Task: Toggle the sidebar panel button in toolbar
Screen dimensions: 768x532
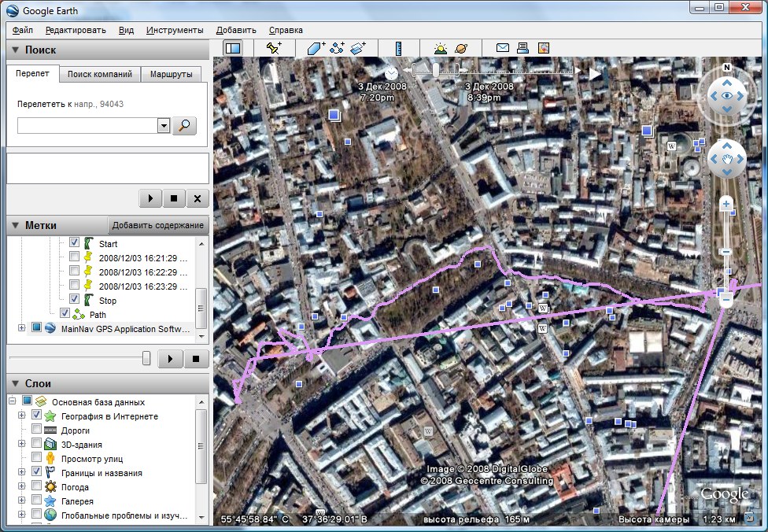Action: [233, 48]
